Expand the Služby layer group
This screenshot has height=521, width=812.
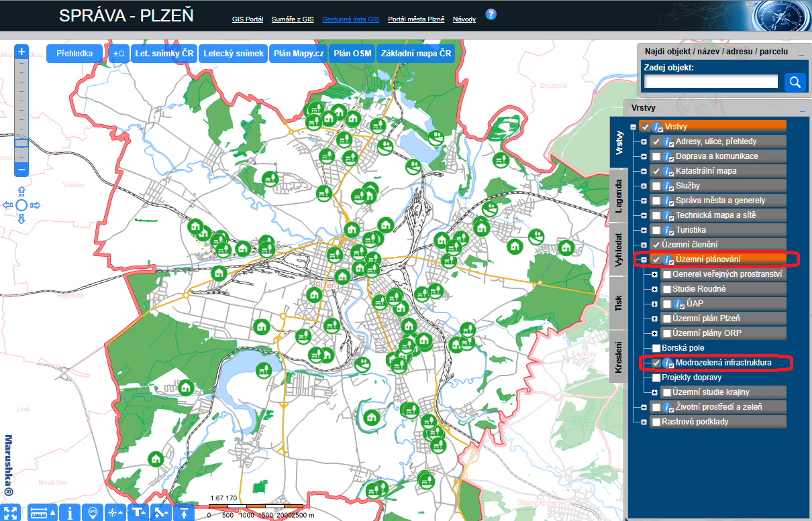644,186
